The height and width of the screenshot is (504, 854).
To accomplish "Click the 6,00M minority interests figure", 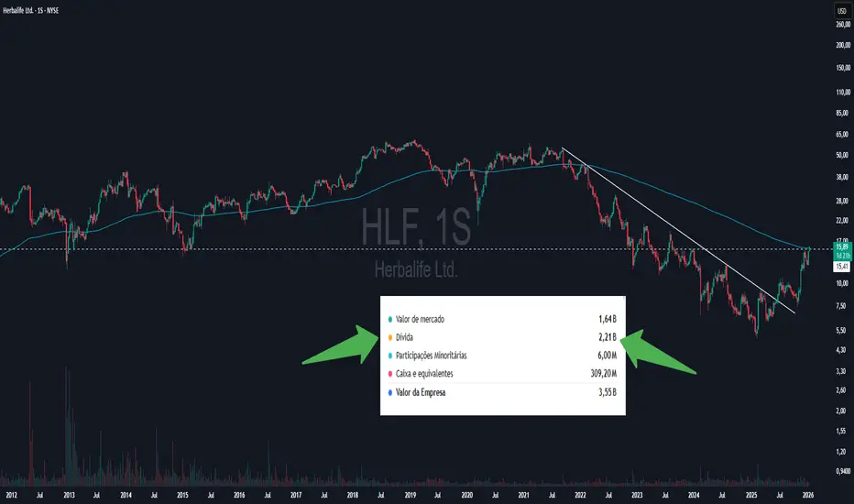I will [x=607, y=356].
